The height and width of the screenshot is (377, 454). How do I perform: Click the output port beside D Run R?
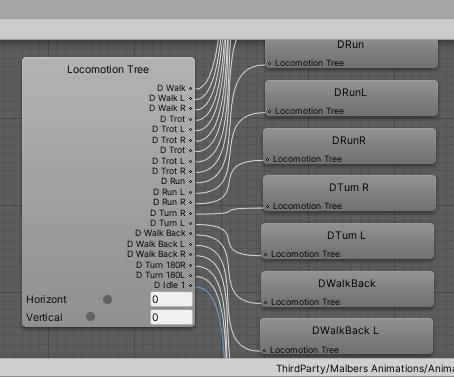pos(191,202)
